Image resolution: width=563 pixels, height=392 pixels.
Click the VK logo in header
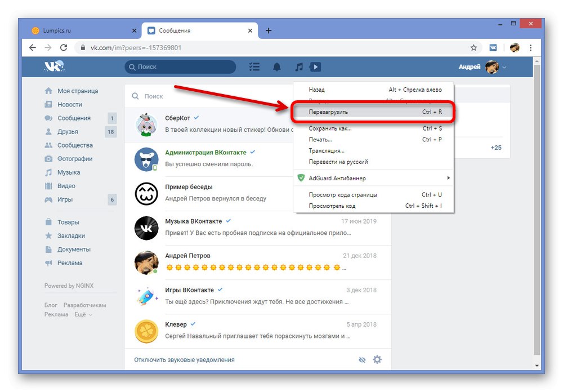pyautogui.click(x=54, y=66)
